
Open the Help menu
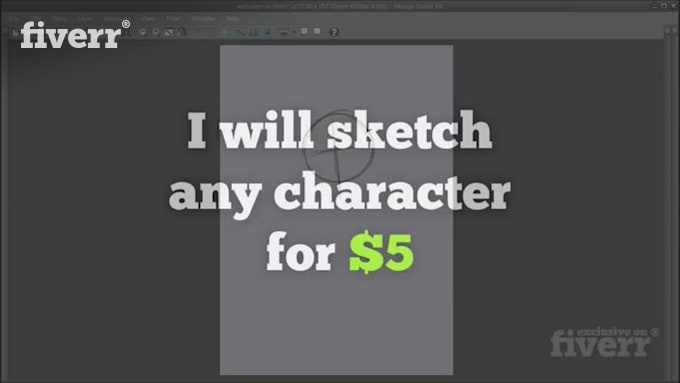tap(232, 19)
